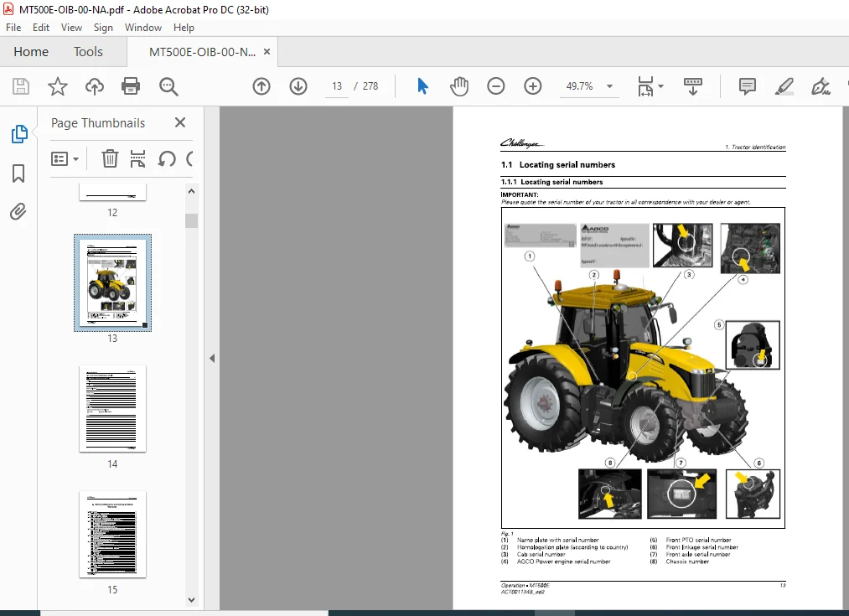Click the 'Page Thumbnails' panel title

point(98,123)
